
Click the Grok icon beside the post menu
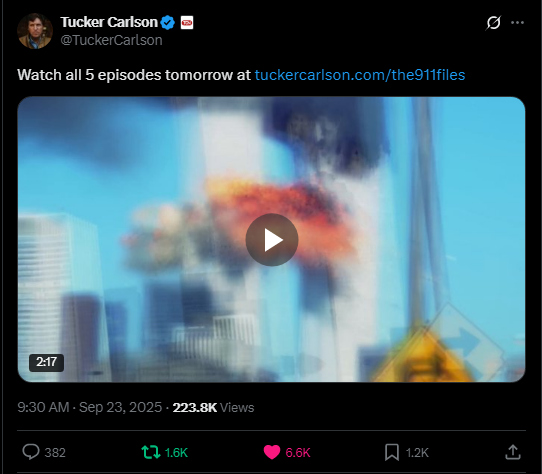pyautogui.click(x=493, y=23)
